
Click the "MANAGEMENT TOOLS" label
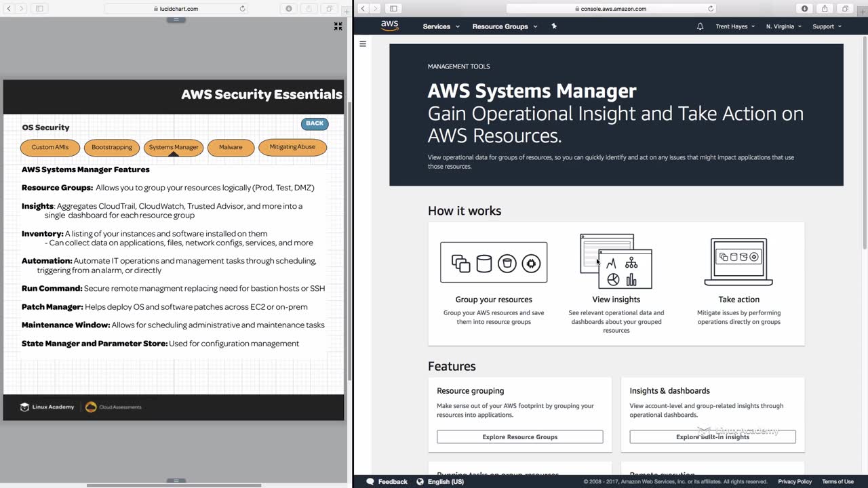[458, 66]
